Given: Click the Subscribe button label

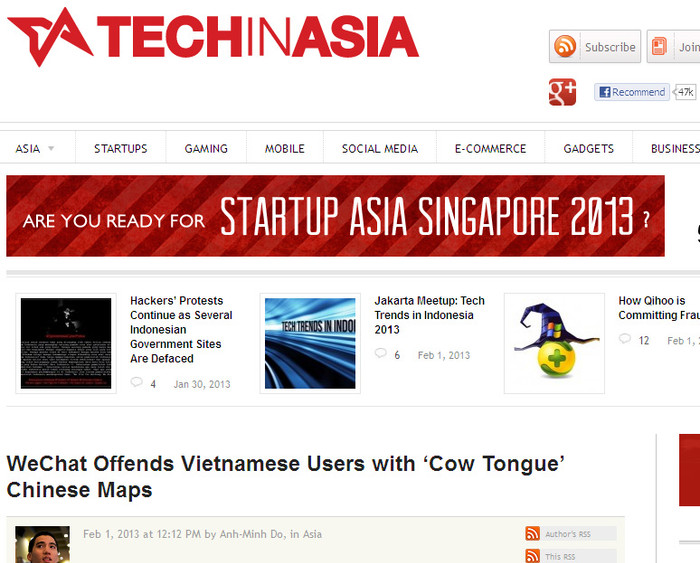Looking at the screenshot, I should (610, 47).
